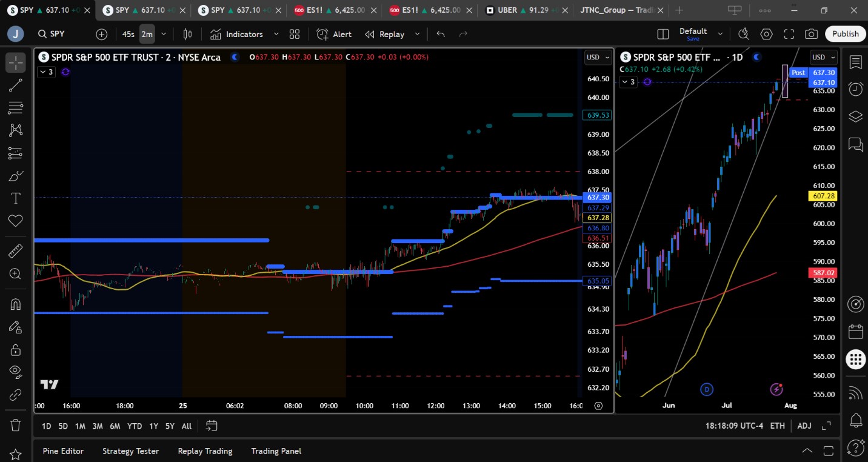Screen dimensions: 868x462
Task: Toggle the ETH extended hours session
Action: [777, 426]
